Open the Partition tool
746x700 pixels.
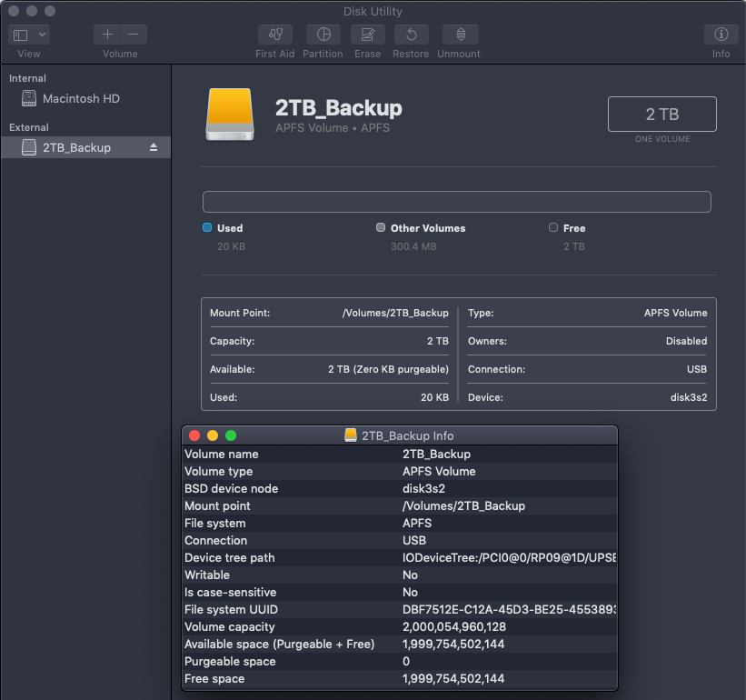(323, 35)
